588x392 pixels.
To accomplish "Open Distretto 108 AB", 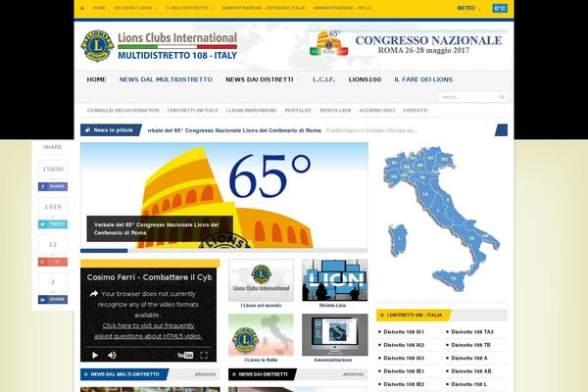I will pyautogui.click(x=471, y=371).
